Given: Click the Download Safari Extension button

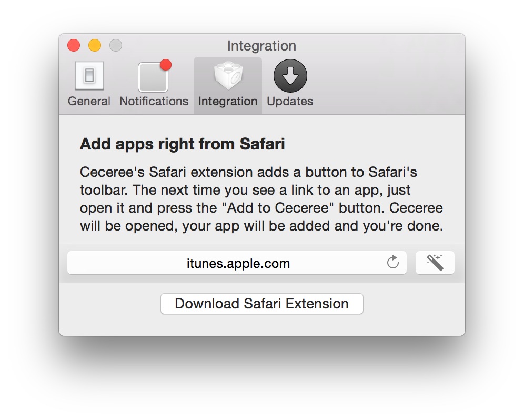Looking at the screenshot, I should [261, 304].
